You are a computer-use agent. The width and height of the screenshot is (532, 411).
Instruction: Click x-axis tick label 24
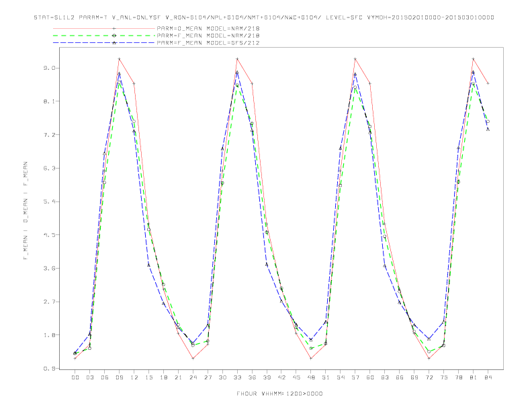pos(193,377)
